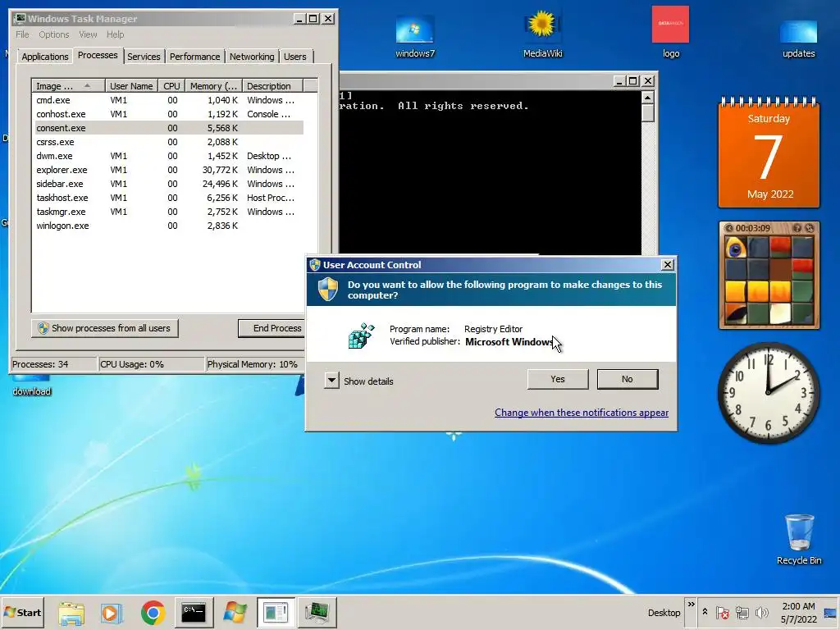Switch to Task Manager taskbar icon

pos(317,613)
